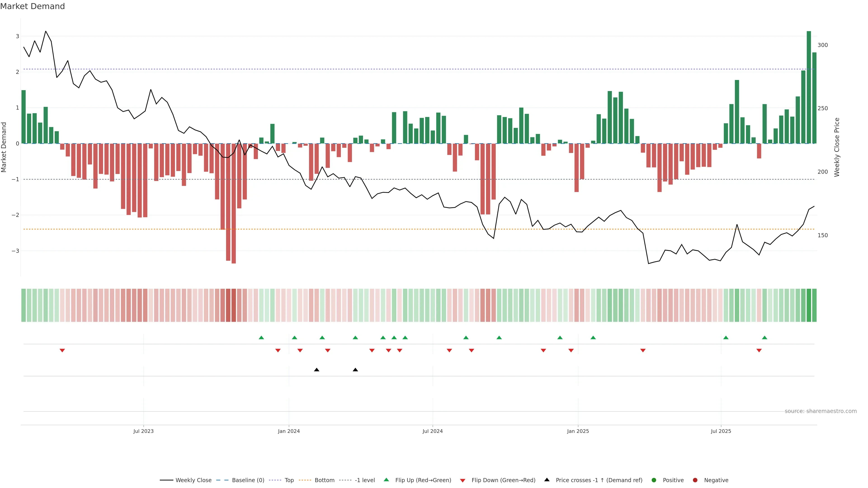Click the earliest red Flip Down marker
Image resolution: width=868 pixels, height=488 pixels.
pos(62,351)
